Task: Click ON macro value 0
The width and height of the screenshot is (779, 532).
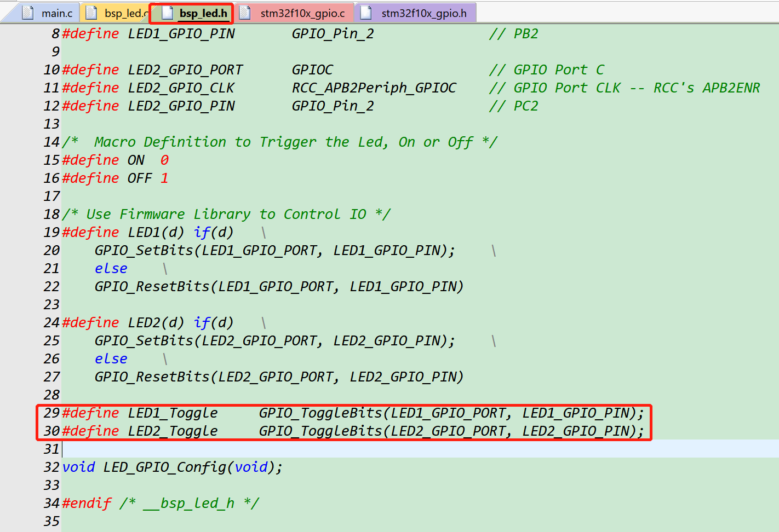Action: pyautogui.click(x=164, y=160)
